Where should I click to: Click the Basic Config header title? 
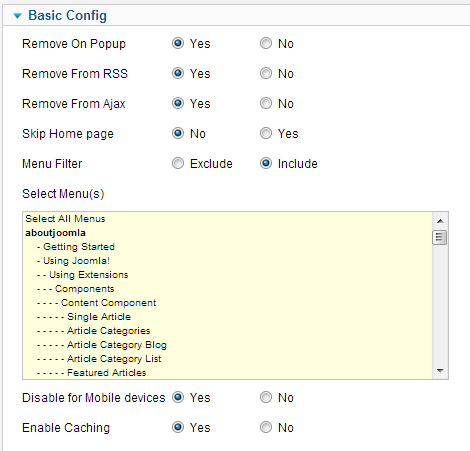67,15
